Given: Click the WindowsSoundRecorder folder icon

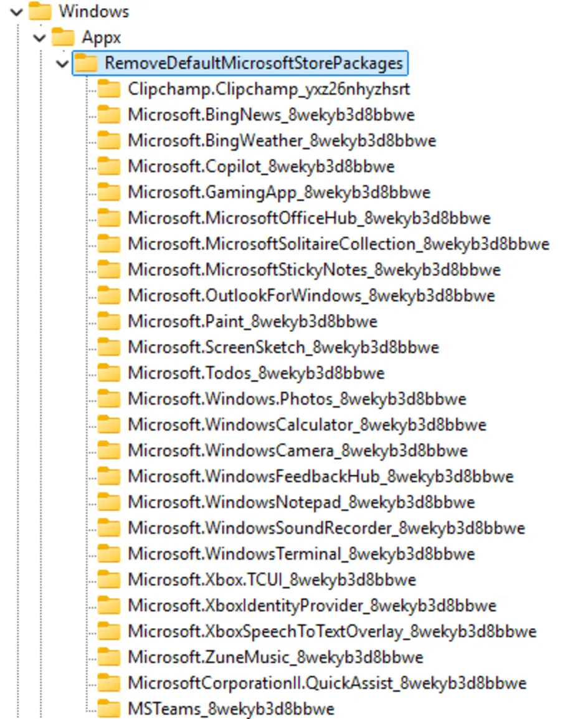Looking at the screenshot, I should tap(108, 528).
